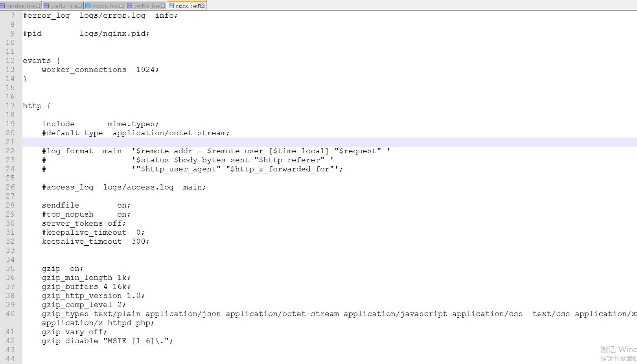Click line number 17 in the gutter

(x=10, y=106)
